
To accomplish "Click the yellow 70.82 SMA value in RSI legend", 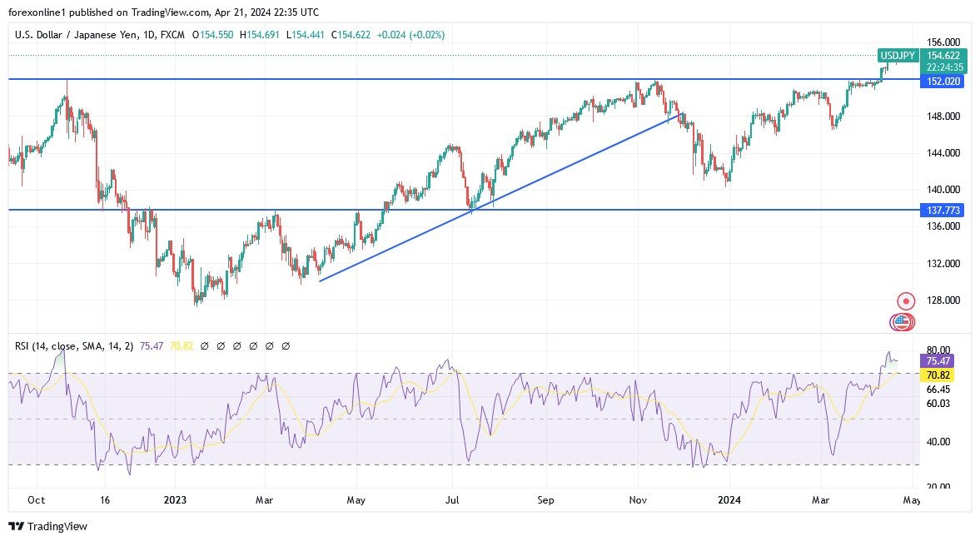I will tap(181, 345).
